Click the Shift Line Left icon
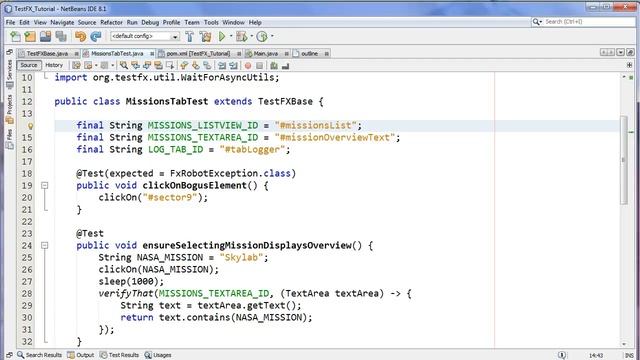Viewport: 640px width, 360px height. pyautogui.click(x=222, y=65)
